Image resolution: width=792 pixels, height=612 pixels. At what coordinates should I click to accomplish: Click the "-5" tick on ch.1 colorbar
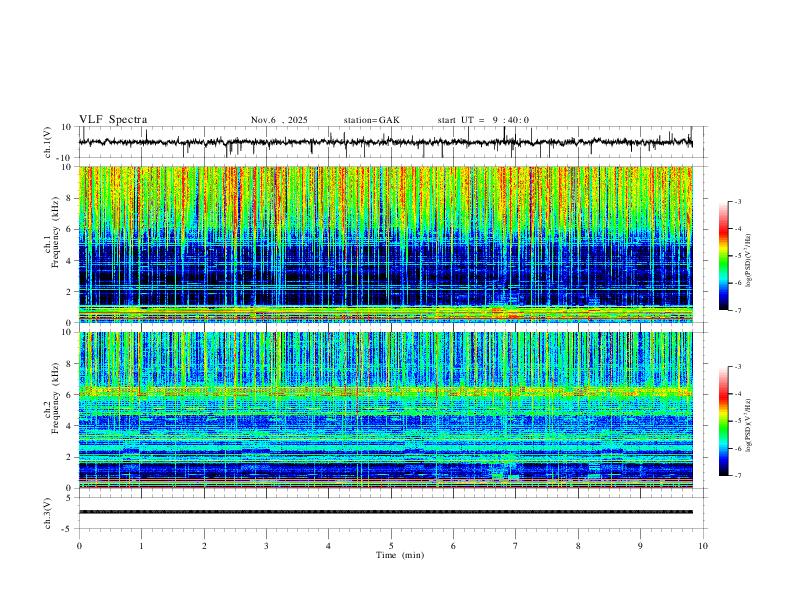pyautogui.click(x=738, y=256)
